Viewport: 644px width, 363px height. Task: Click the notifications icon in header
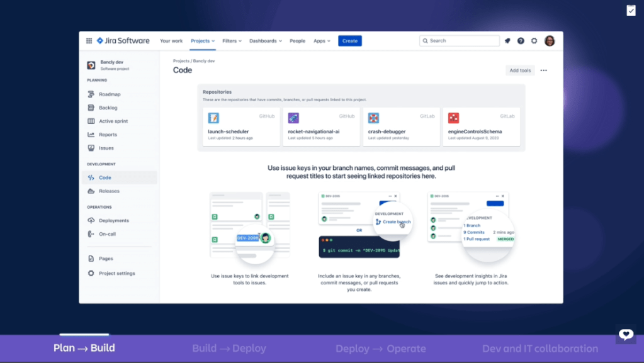[507, 41]
